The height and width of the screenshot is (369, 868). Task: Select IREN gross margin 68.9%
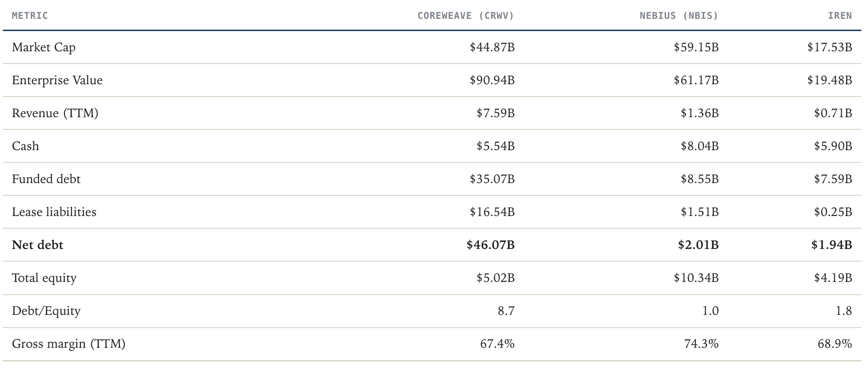[x=835, y=344]
